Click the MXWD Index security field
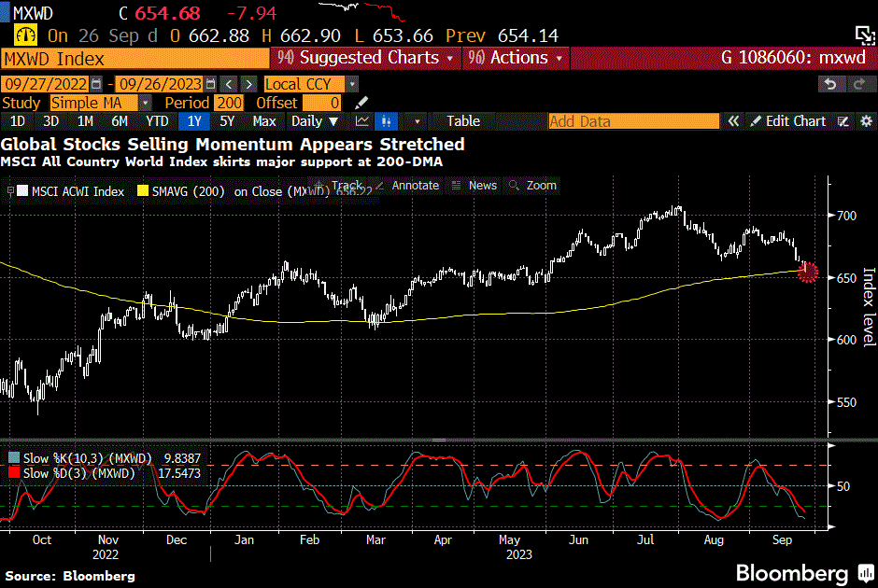This screenshot has width=878, height=588. click(x=135, y=58)
